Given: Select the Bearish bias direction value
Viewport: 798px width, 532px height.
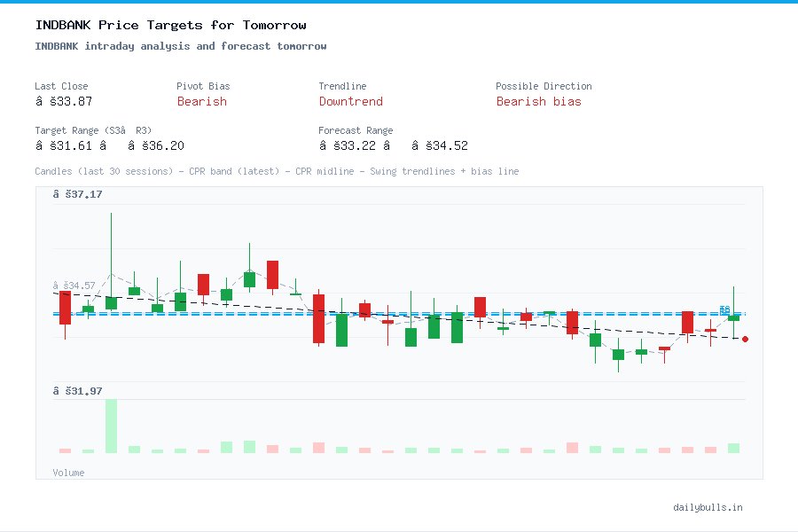Looking at the screenshot, I should [538, 101].
